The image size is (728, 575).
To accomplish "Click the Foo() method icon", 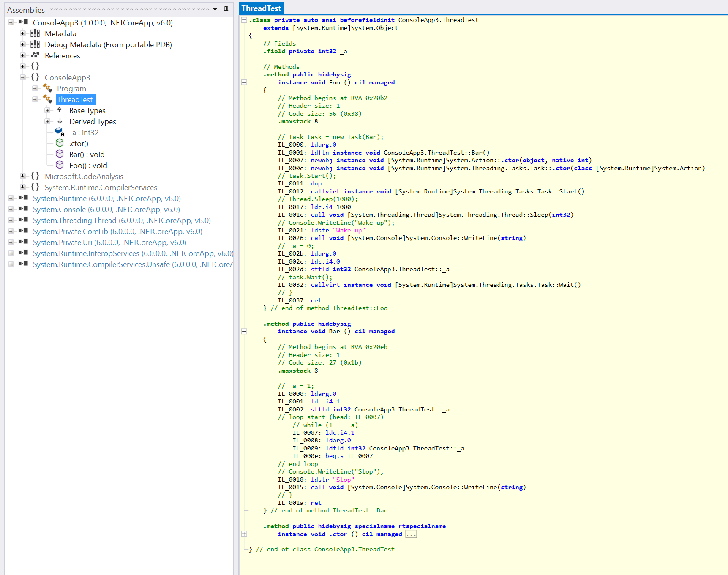I will (60, 165).
